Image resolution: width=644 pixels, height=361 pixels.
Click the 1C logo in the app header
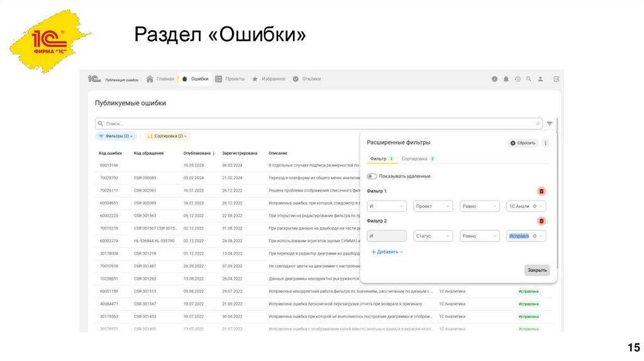click(x=94, y=79)
